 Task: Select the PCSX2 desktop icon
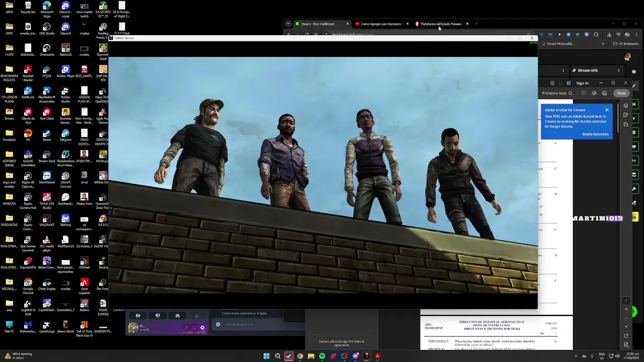pos(47,71)
